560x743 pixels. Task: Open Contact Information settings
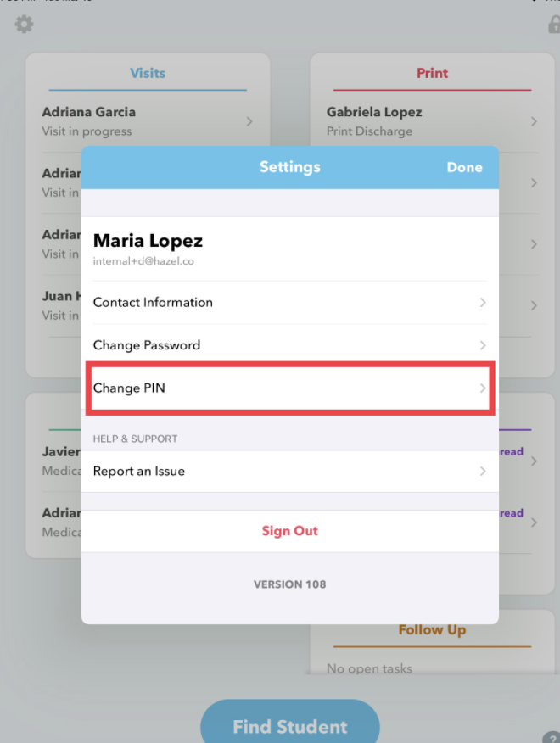[x=154, y=303]
